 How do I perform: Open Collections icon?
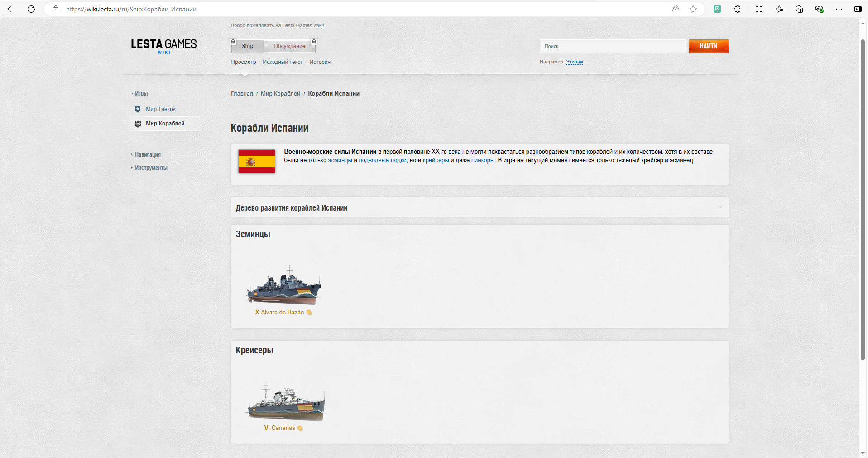point(799,9)
